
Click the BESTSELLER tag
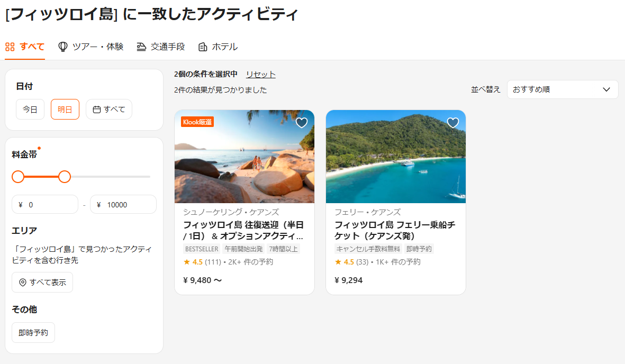(x=202, y=249)
